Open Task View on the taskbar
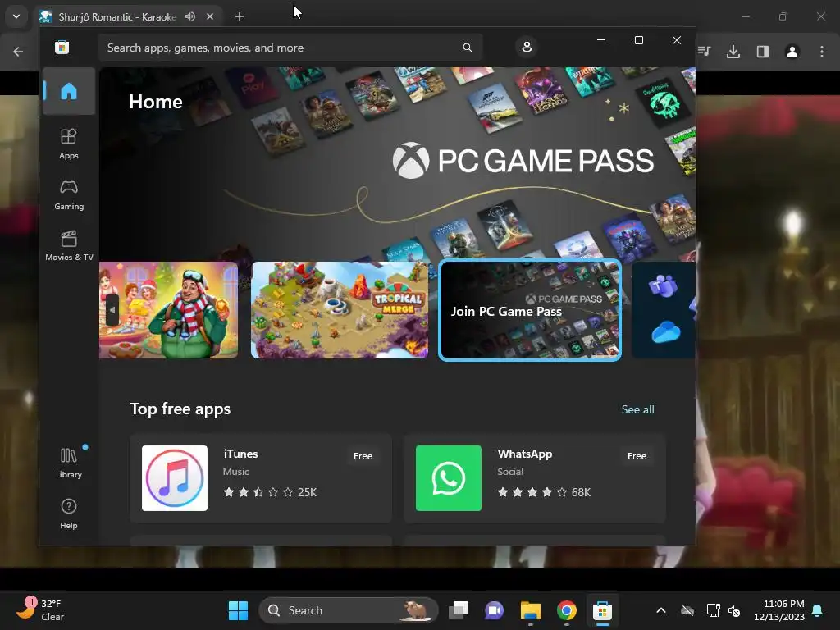 (x=459, y=610)
